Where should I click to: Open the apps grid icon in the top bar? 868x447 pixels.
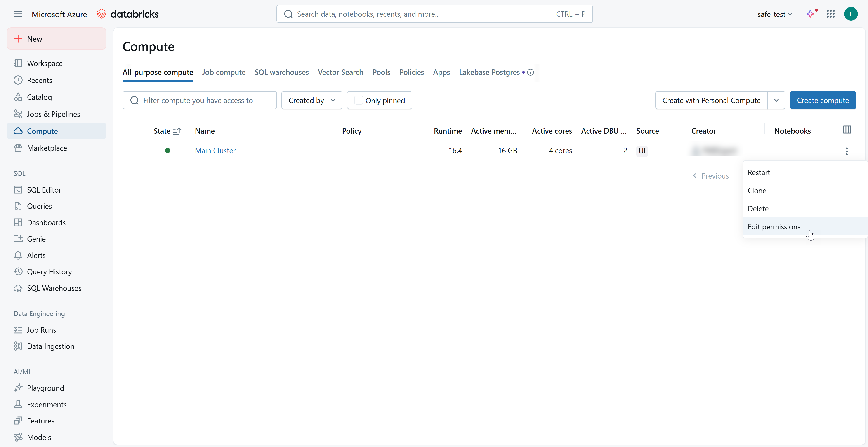pos(831,14)
